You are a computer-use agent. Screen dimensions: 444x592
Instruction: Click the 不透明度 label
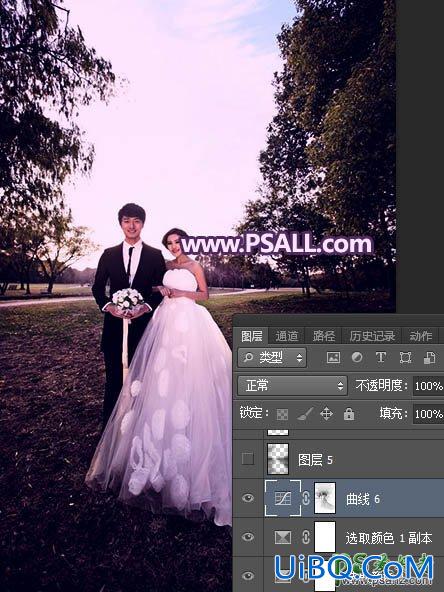point(381,385)
